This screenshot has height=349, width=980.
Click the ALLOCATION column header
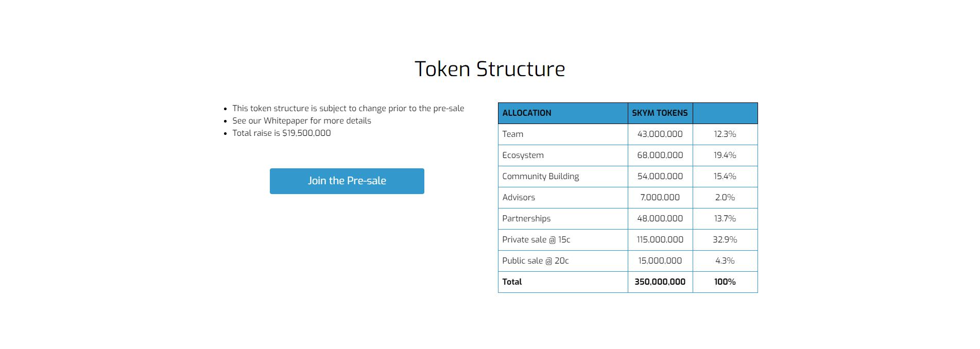pos(563,113)
